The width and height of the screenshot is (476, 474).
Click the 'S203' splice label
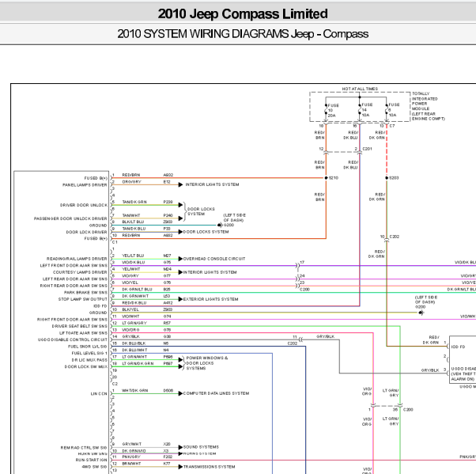click(x=394, y=178)
